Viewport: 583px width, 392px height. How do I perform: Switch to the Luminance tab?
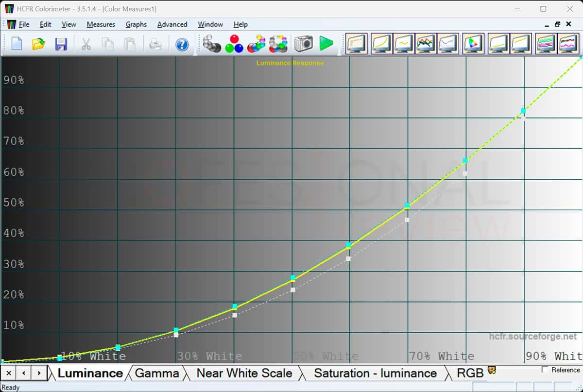coord(90,373)
